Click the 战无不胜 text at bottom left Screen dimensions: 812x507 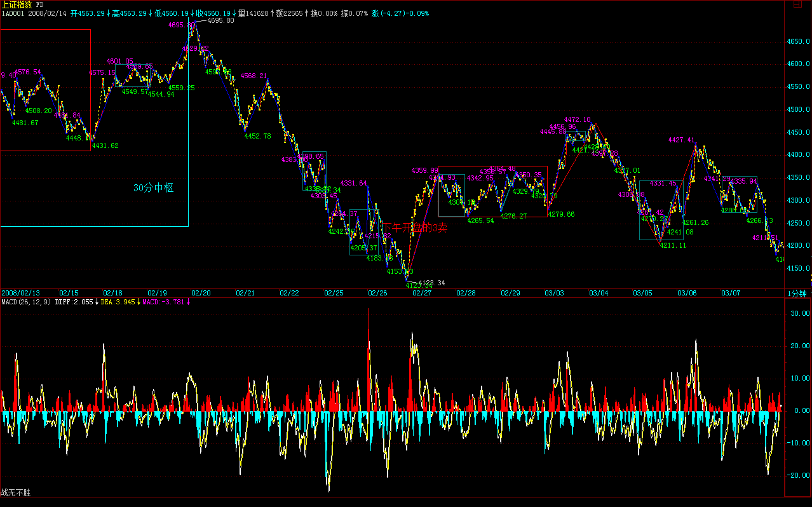pos(15,492)
